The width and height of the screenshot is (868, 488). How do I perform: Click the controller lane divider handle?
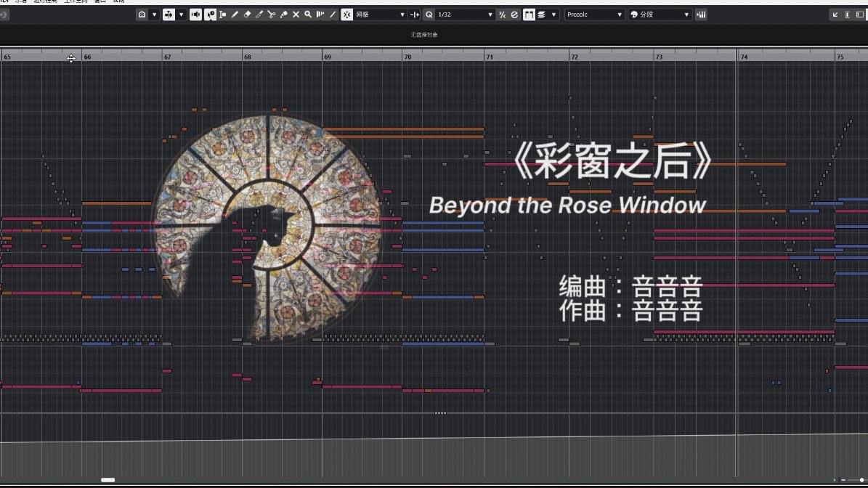coord(440,412)
